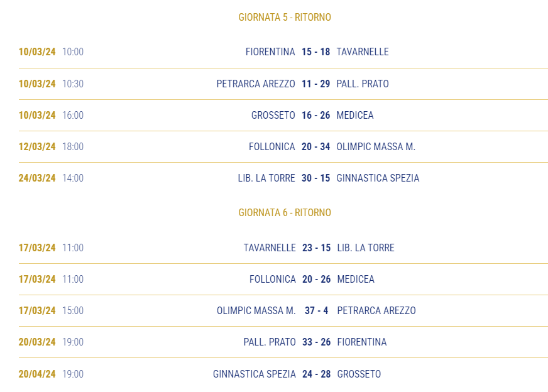Click the 20/04/24 match date
Viewport: 548px width, 392px height.
(x=37, y=374)
